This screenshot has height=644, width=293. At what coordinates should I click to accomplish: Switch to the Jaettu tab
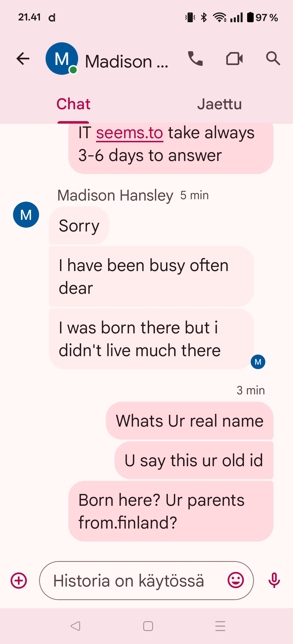point(219,104)
